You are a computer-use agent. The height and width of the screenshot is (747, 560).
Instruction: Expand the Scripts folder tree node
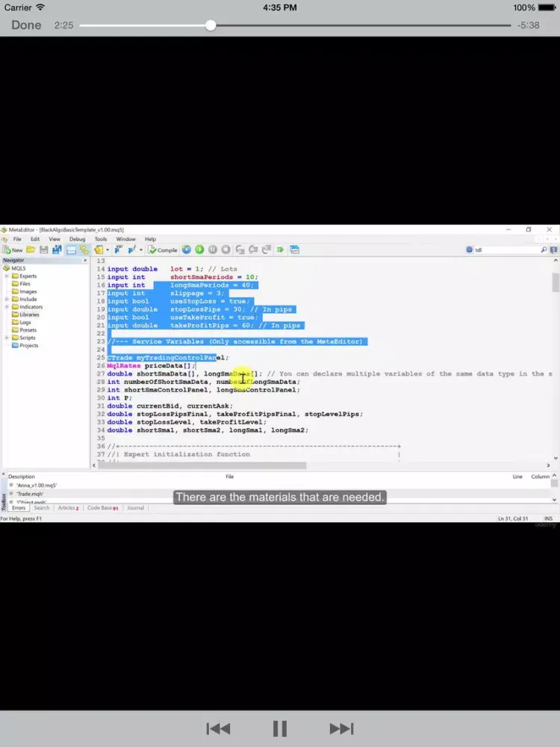pyautogui.click(x=7, y=338)
